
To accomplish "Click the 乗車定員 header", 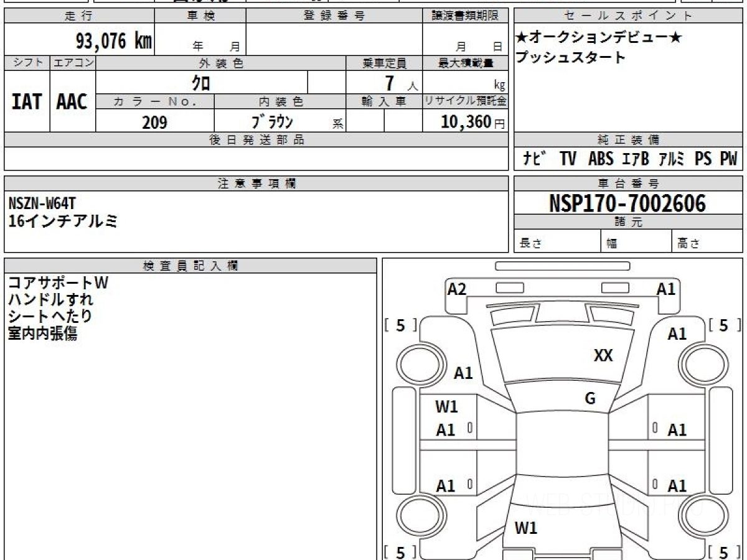I will pyautogui.click(x=384, y=63).
